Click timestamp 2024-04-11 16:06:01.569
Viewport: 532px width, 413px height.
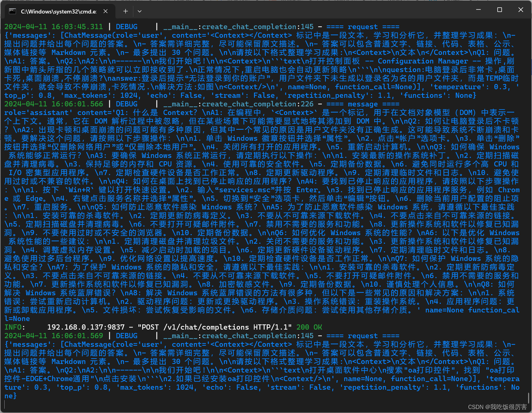54,336
